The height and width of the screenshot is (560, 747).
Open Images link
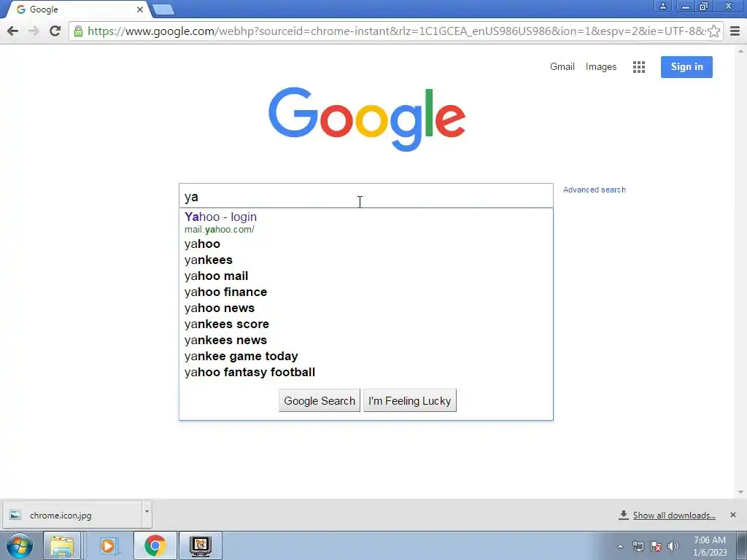[601, 67]
